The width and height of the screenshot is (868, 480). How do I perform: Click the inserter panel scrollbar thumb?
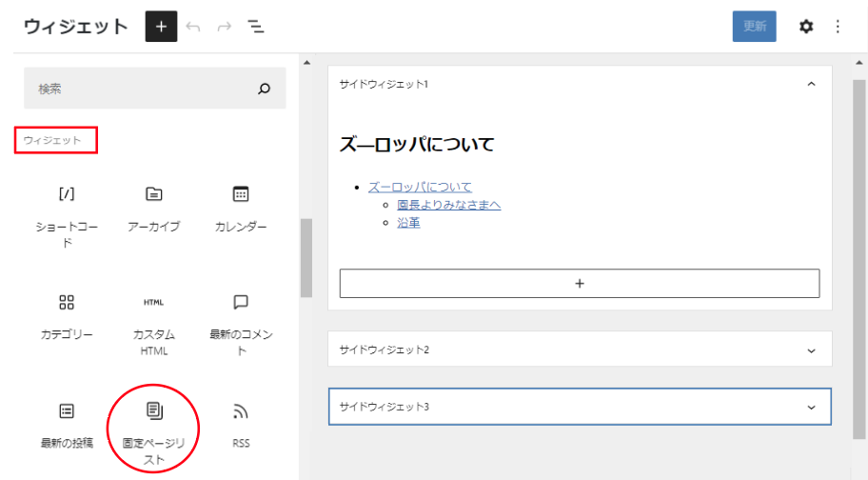[306, 258]
